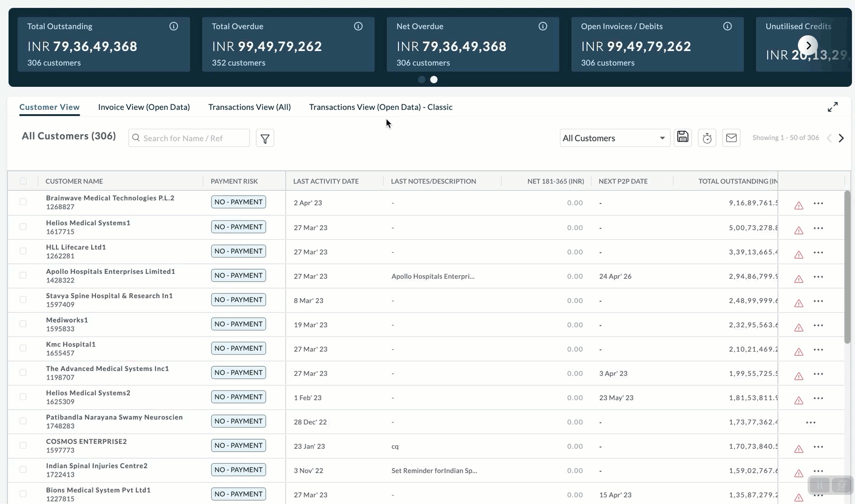Open customer Indian Spinal Injuries Centre2
Image resolution: width=855 pixels, height=504 pixels.
coord(97,466)
